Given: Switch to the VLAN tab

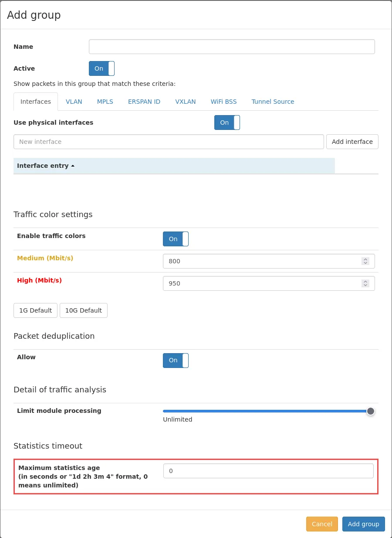Looking at the screenshot, I should [x=74, y=102].
